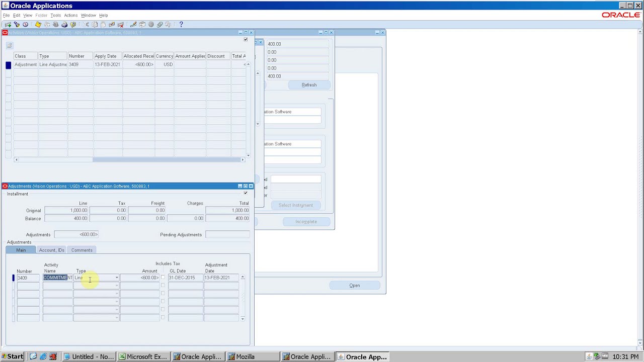Click the Delete Record toolbar icon
Screen dimensions: 644x362
click(x=121, y=24)
